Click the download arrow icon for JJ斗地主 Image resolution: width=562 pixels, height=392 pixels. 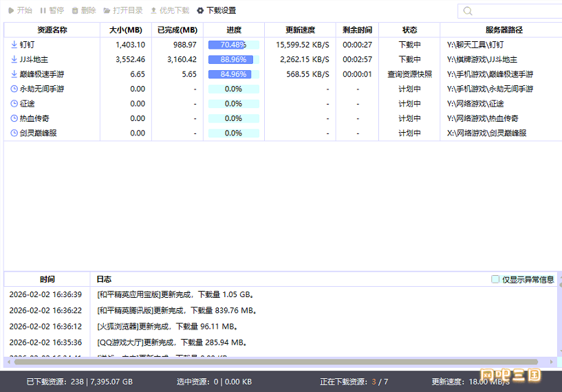coord(14,59)
